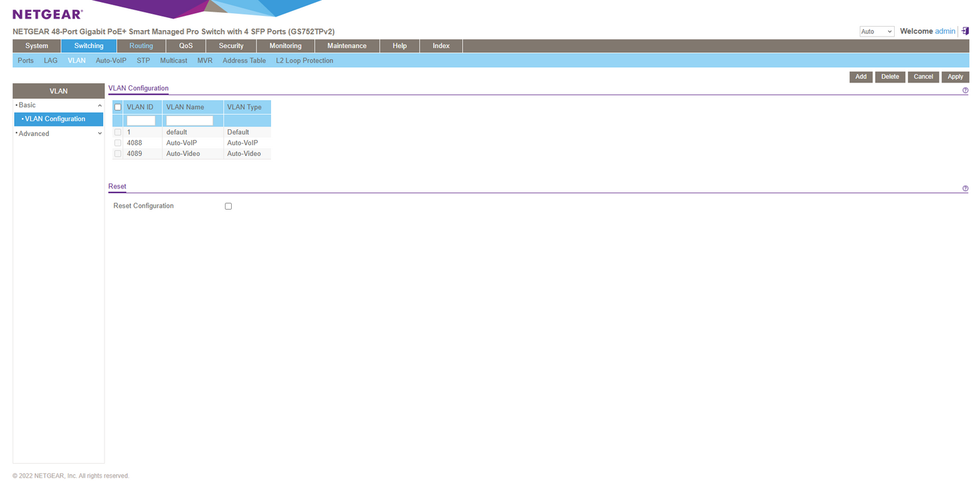Click the logout icon next to admin
Viewport: 980px width, 481px height.
tap(966, 31)
